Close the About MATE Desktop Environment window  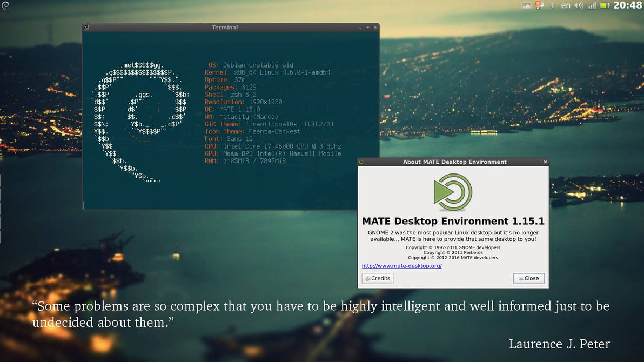tap(545, 162)
